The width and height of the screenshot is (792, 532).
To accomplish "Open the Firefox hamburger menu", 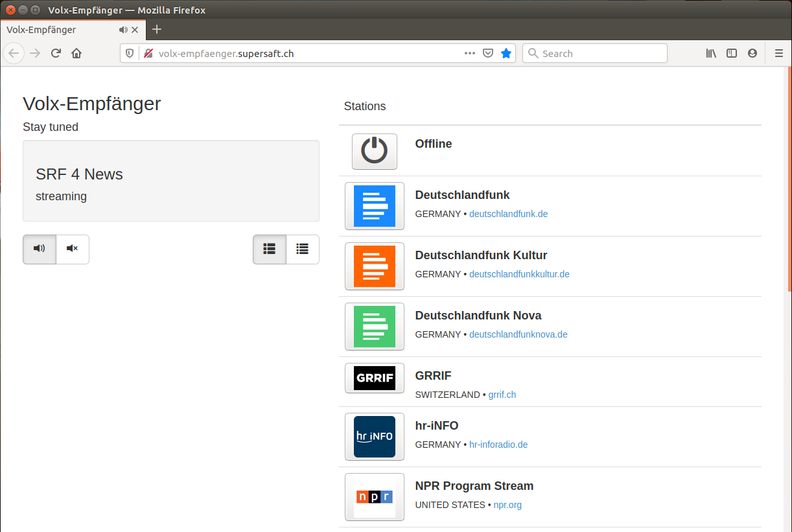I will 779,54.
